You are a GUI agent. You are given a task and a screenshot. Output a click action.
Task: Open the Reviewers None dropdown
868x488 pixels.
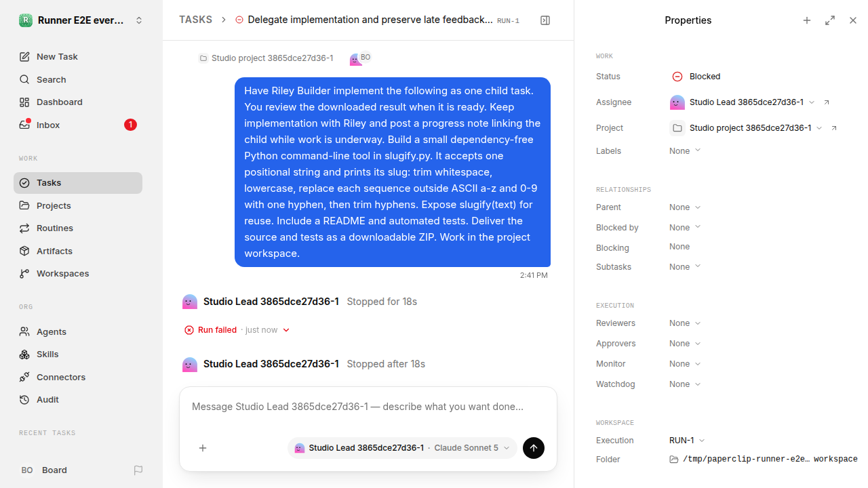click(x=685, y=323)
